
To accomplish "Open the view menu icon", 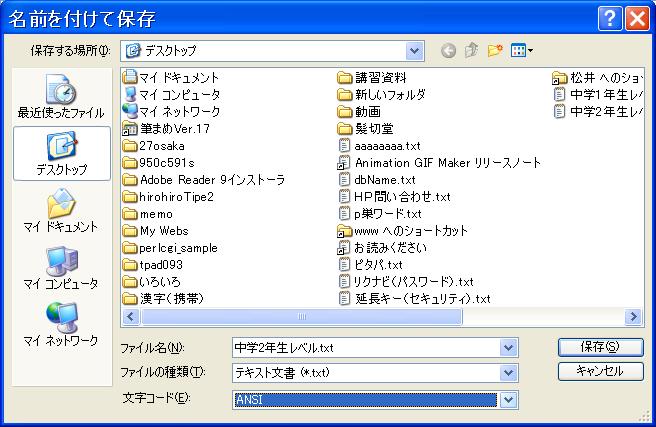I will click(x=522, y=51).
